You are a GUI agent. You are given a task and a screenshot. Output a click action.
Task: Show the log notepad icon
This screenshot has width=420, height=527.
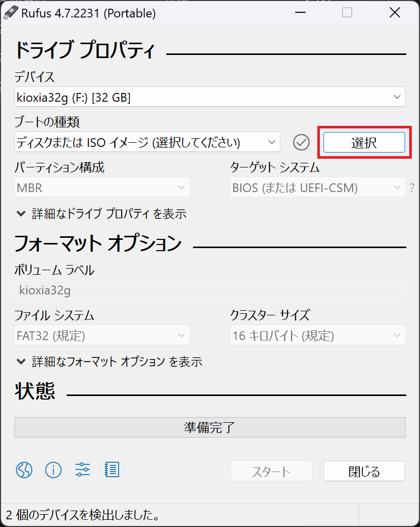pyautogui.click(x=111, y=469)
